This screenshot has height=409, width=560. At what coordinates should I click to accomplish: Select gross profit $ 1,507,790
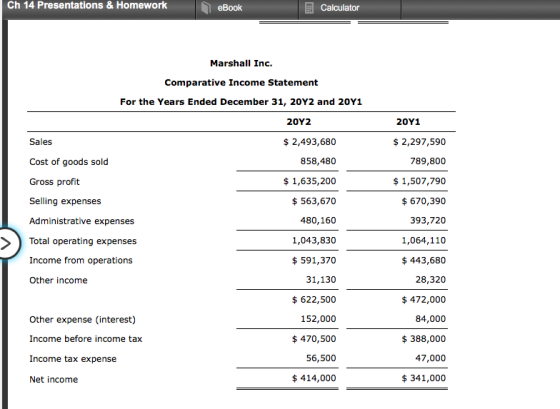(419, 181)
